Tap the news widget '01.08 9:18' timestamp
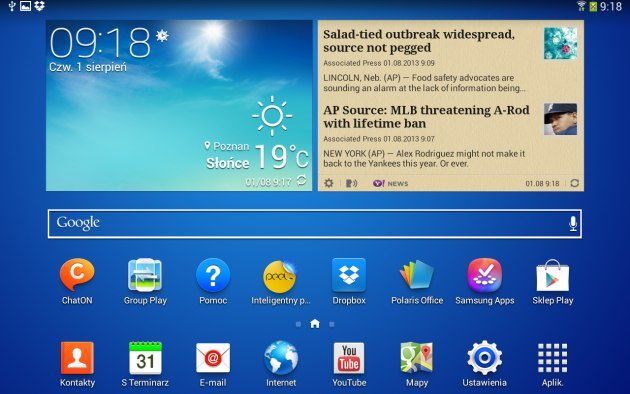 (542, 184)
